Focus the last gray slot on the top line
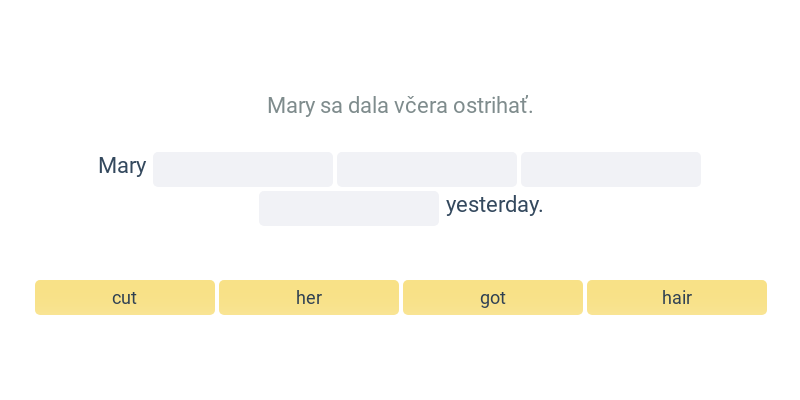The width and height of the screenshot is (800, 400). 611,169
